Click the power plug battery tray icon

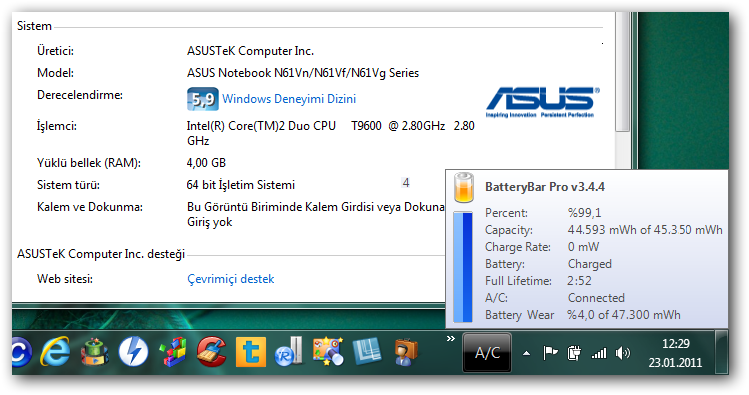pos(574,353)
